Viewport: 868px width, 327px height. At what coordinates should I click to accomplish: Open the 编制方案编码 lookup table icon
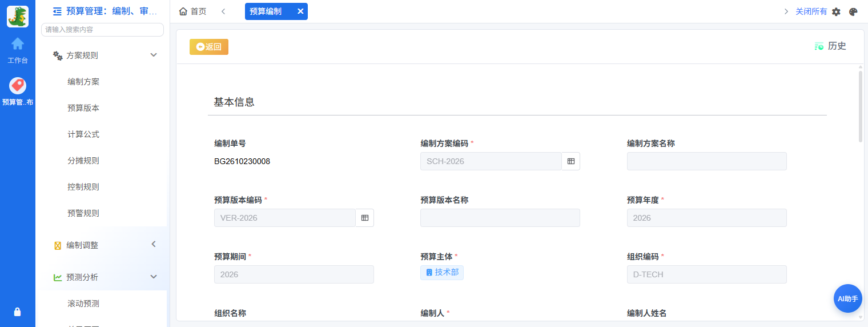point(571,161)
